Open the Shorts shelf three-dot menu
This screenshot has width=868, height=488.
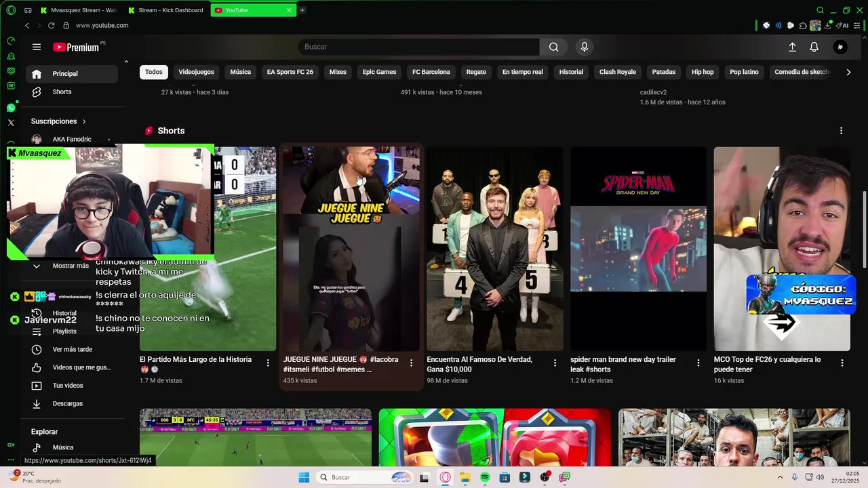click(x=842, y=131)
